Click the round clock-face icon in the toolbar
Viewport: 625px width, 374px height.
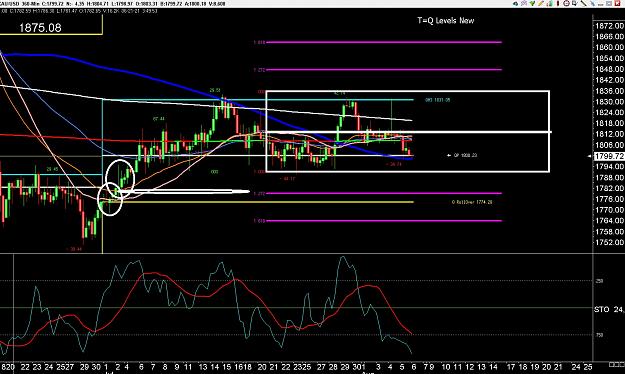click(566, 3)
